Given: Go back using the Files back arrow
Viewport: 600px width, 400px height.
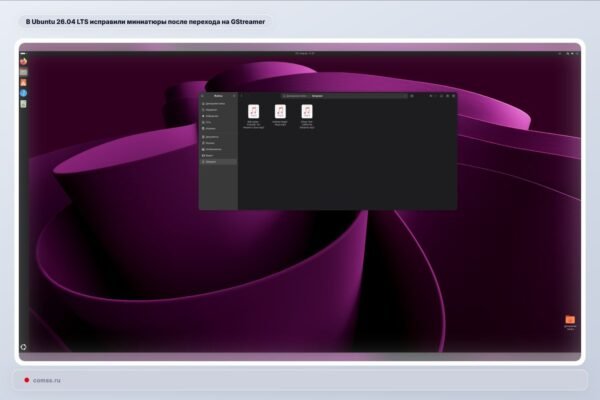Looking at the screenshot, I should point(242,96).
